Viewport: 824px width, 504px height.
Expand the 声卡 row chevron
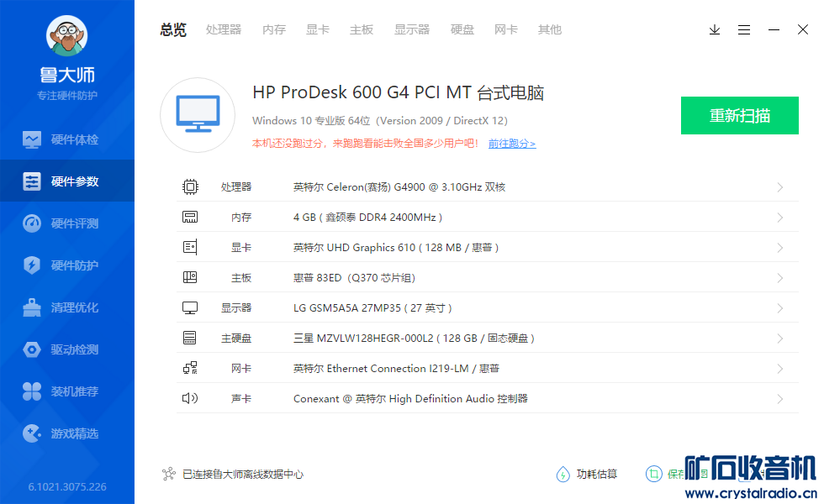point(780,399)
